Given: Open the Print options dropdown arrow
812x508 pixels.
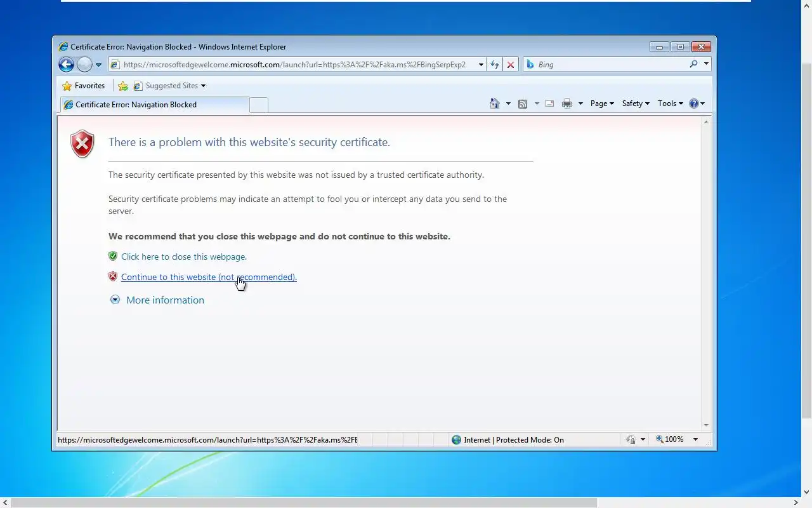Looking at the screenshot, I should tap(580, 104).
